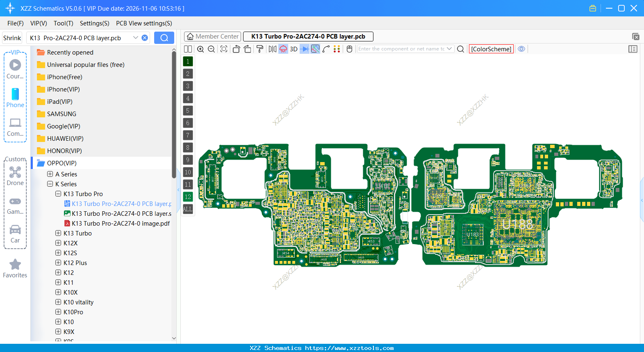
Task: Rotate the board counterclockwise
Action: (x=236, y=49)
